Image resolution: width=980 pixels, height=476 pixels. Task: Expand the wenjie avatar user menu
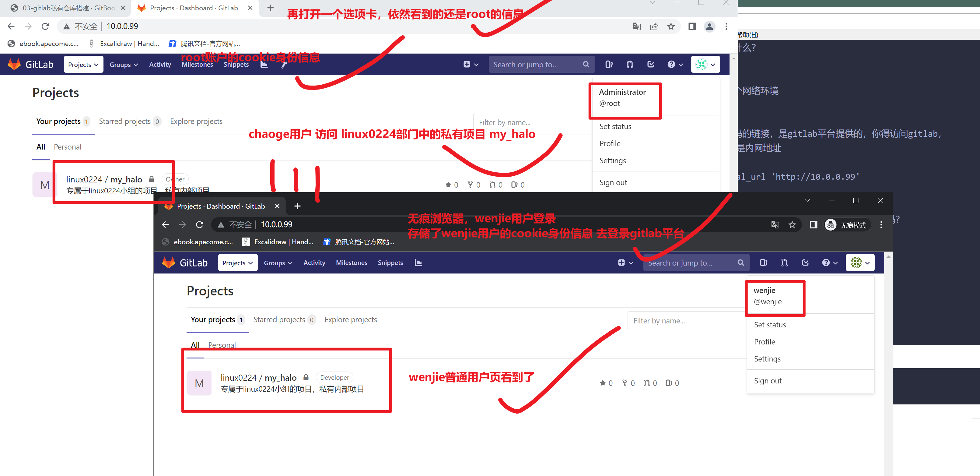point(860,263)
